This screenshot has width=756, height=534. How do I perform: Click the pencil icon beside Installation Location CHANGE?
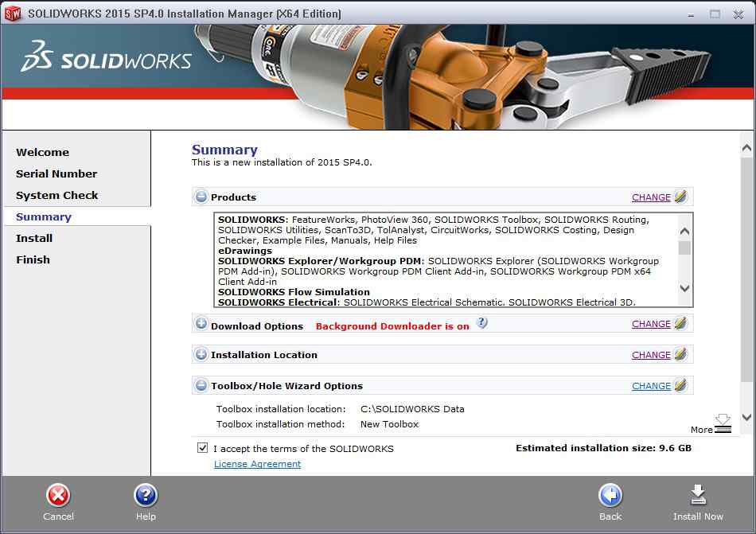680,354
